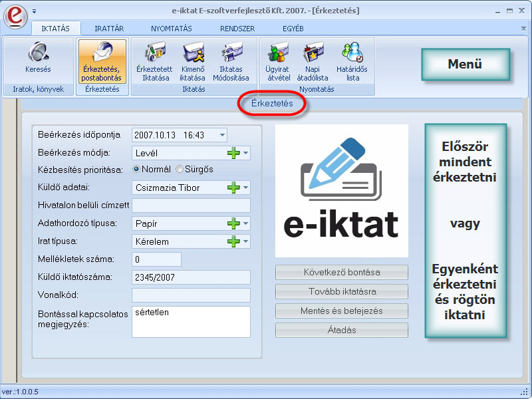Switch to IKTATÁS ribbon tab
Viewport: 532px width, 399px height.
tap(56, 29)
